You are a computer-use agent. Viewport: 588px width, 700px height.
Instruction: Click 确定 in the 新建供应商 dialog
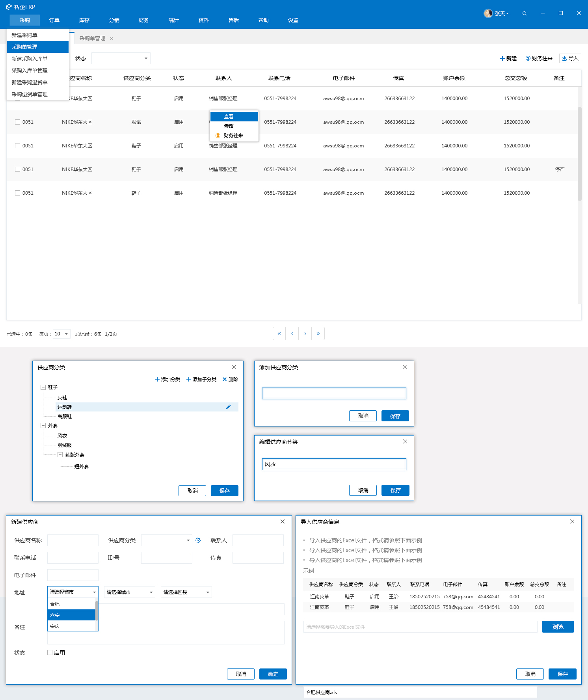[273, 674]
